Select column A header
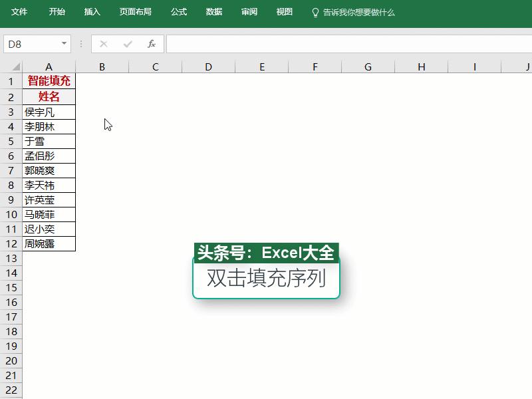This screenshot has height=399, width=532. click(49, 66)
